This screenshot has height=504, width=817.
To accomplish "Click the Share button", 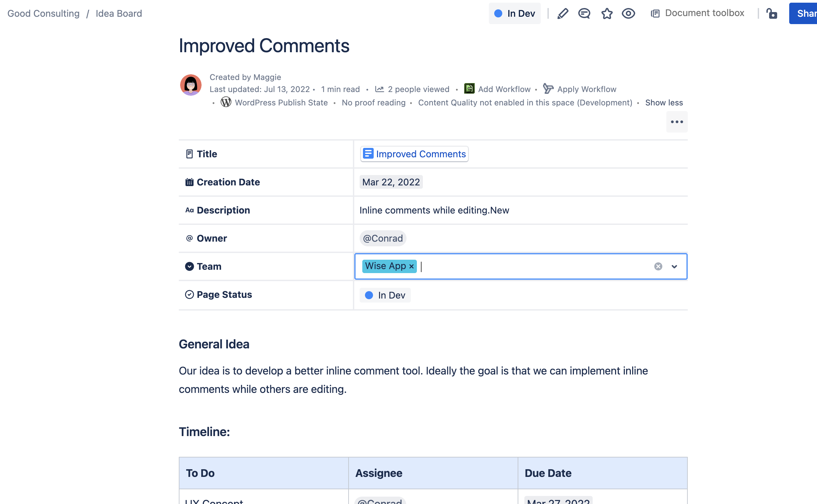I will tap(807, 13).
